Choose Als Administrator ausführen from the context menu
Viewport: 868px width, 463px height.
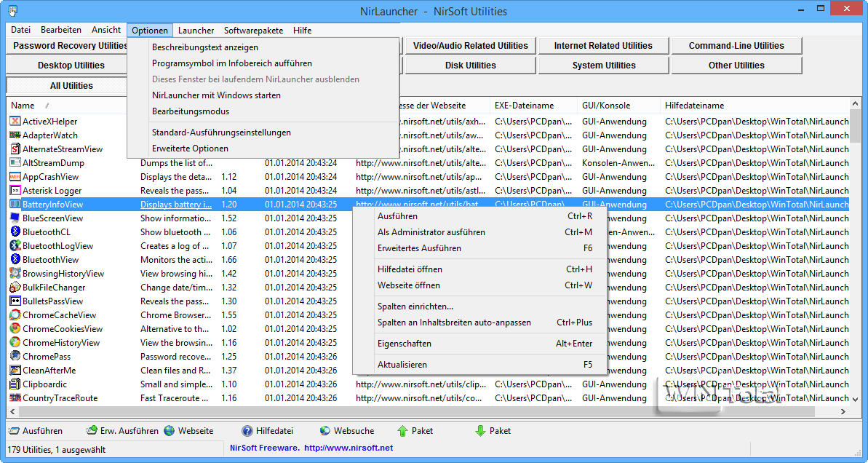pos(431,232)
